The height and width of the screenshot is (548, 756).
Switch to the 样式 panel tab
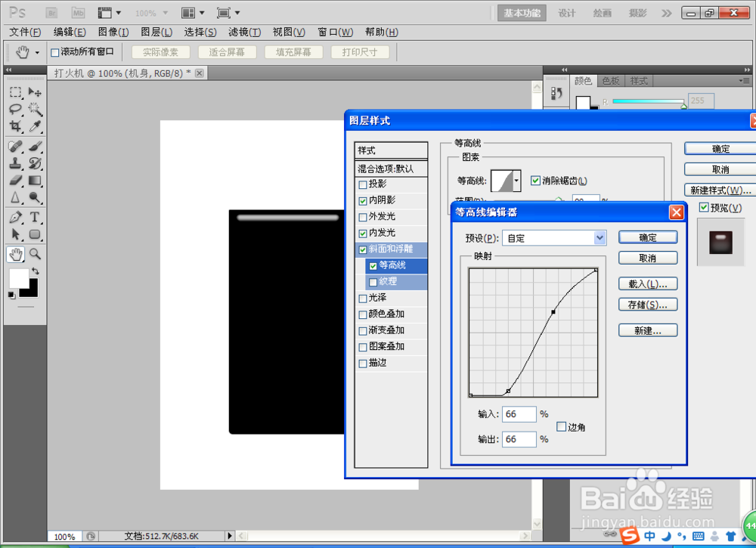[x=639, y=81]
